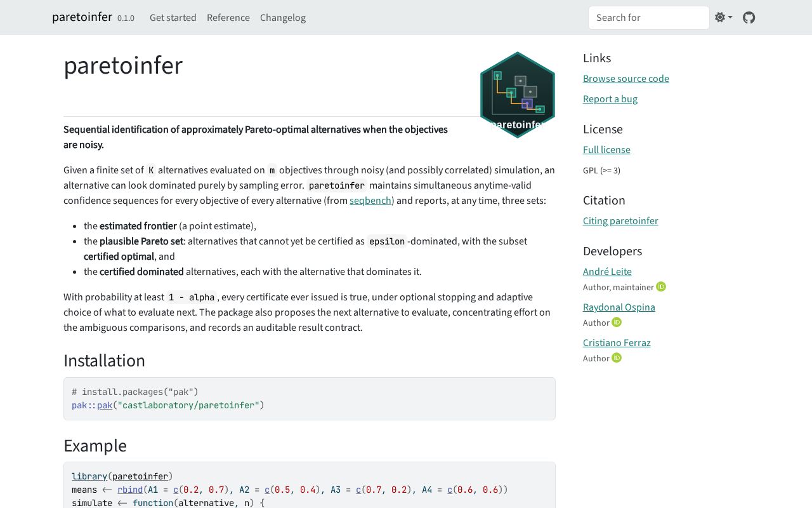Screen dimensions: 812x508
Task: Follow the Report a bug link
Action: click(x=610, y=99)
